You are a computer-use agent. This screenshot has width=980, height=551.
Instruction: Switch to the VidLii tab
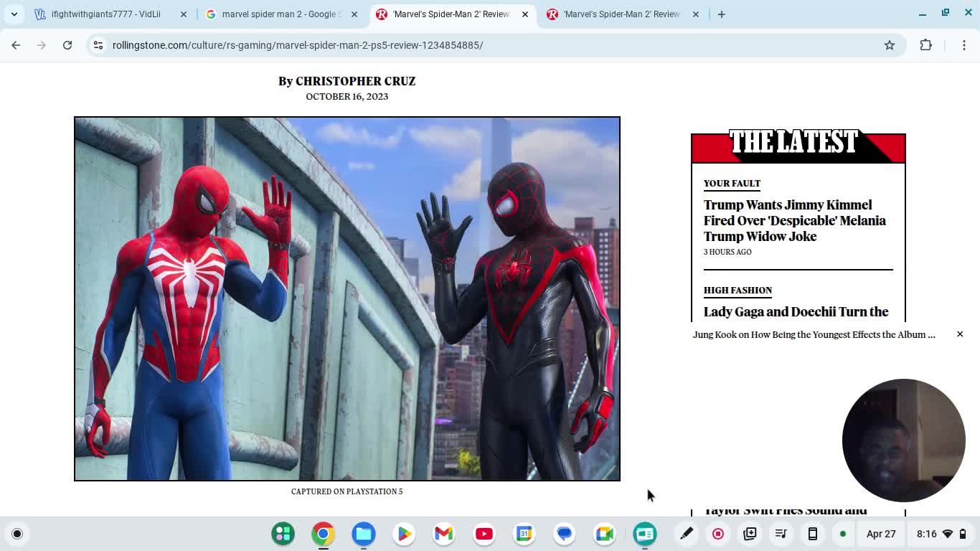pyautogui.click(x=108, y=14)
